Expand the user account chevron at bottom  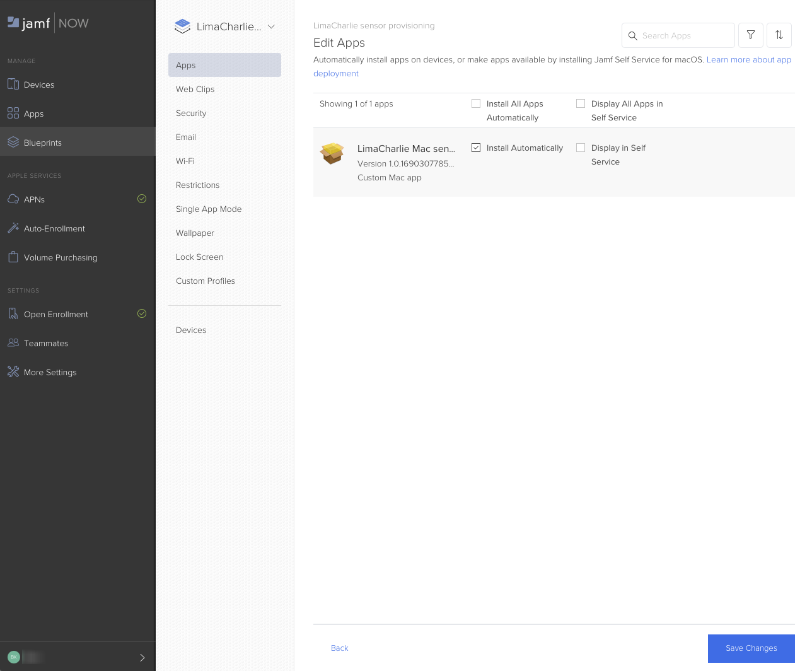coord(142,658)
